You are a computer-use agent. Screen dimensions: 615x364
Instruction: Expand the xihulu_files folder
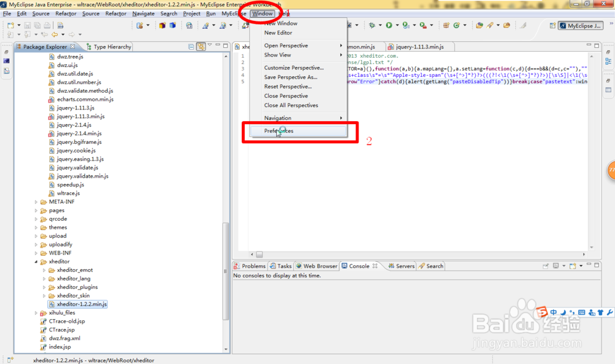tap(36, 313)
